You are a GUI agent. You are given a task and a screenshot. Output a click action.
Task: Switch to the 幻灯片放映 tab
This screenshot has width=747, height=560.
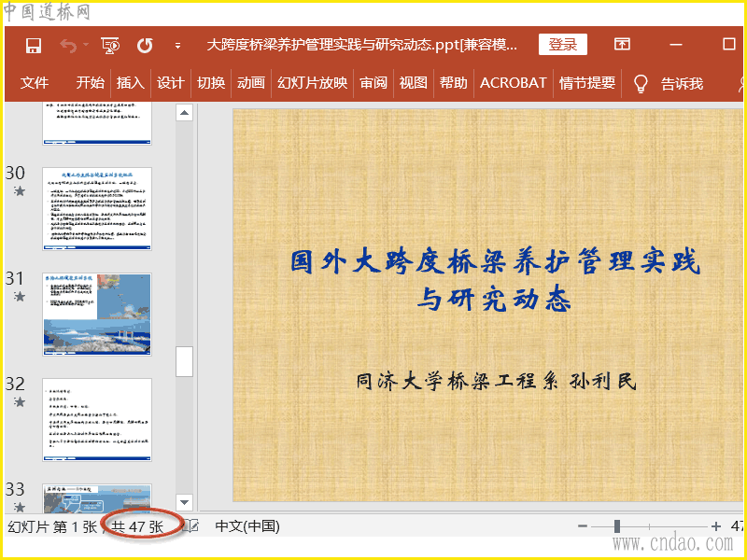[312, 83]
